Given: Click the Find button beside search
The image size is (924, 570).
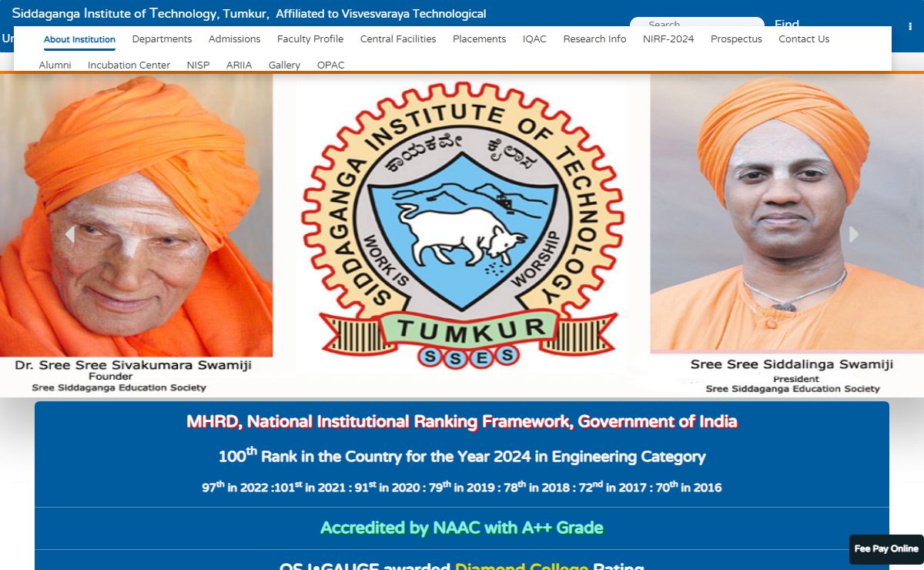Looking at the screenshot, I should tap(787, 25).
